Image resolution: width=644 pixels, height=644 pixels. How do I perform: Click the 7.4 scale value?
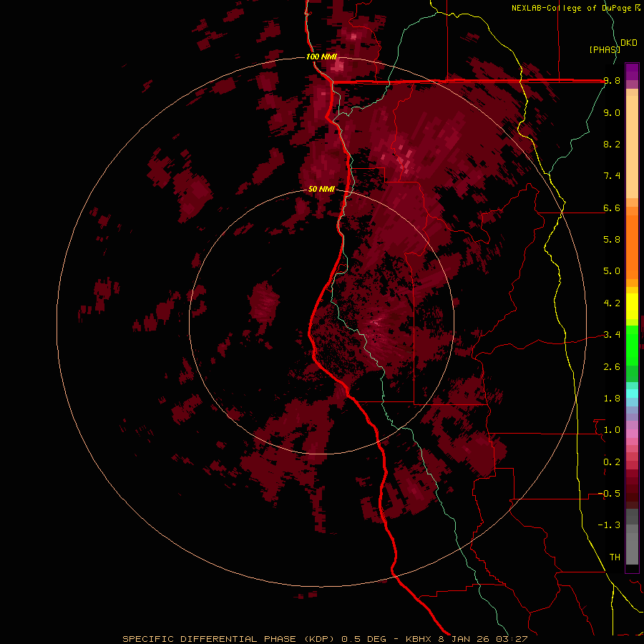coord(612,176)
